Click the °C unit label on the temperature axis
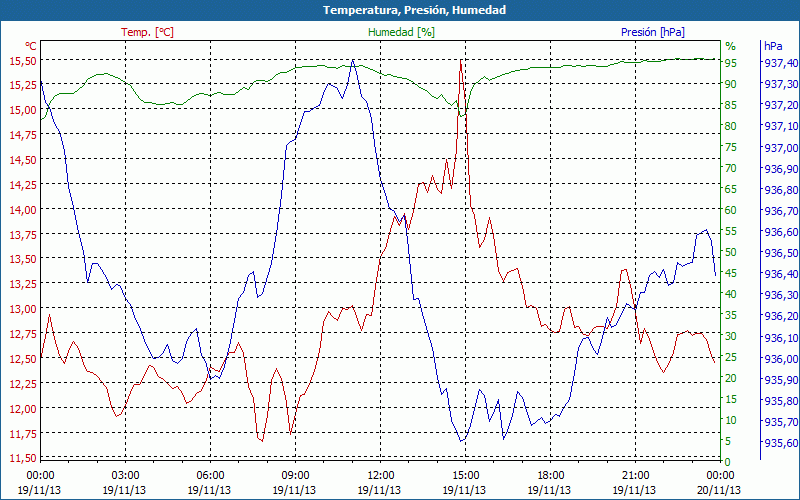 coord(31,46)
